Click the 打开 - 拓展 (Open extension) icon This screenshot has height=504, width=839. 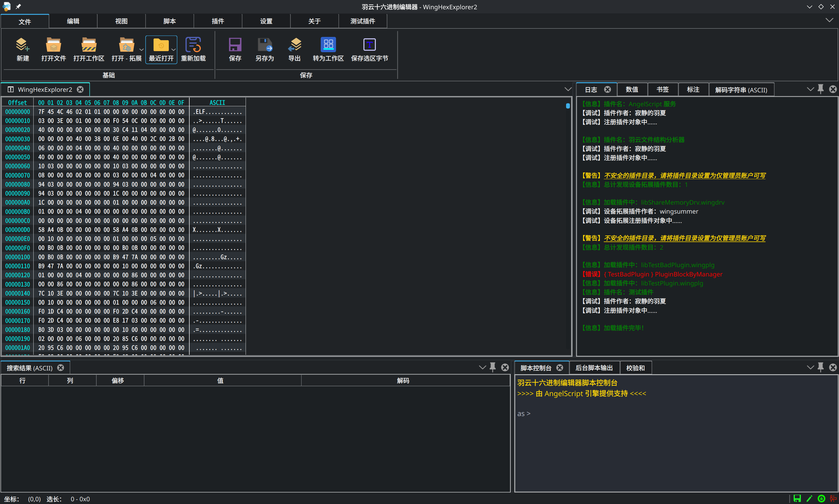[x=126, y=45]
